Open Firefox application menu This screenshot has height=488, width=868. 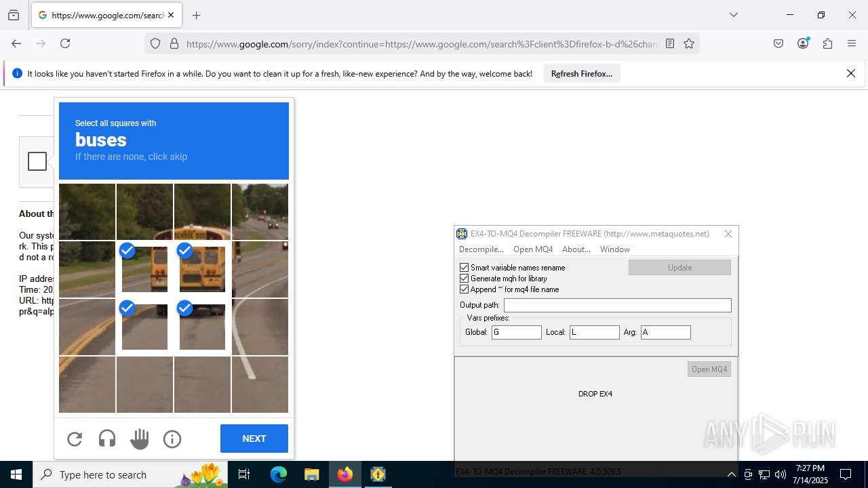coord(852,43)
